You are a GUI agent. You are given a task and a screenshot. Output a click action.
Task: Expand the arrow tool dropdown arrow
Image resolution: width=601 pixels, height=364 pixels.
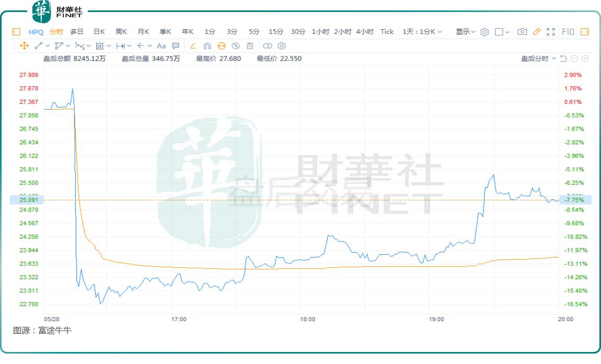click(x=149, y=46)
